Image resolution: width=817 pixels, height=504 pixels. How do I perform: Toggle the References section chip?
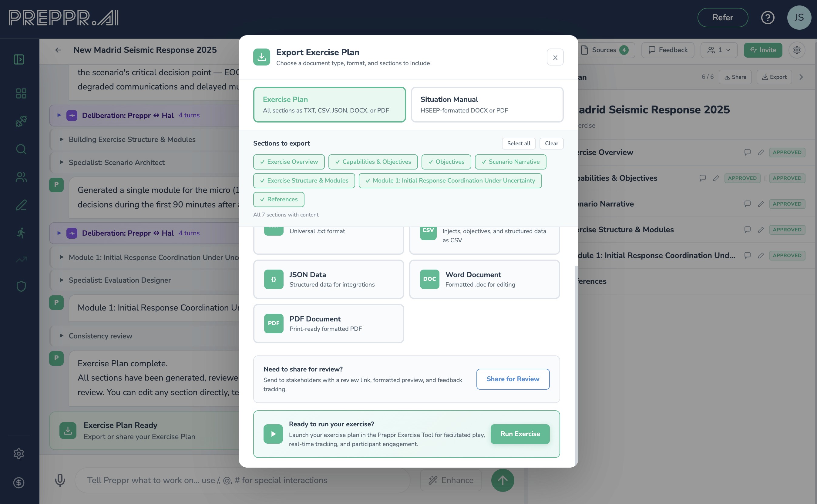(x=278, y=199)
